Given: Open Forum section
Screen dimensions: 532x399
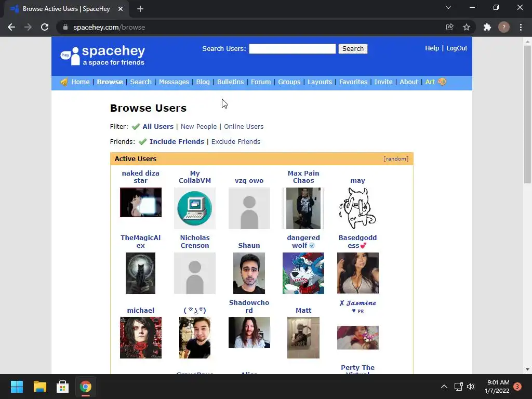Looking at the screenshot, I should point(261,82).
